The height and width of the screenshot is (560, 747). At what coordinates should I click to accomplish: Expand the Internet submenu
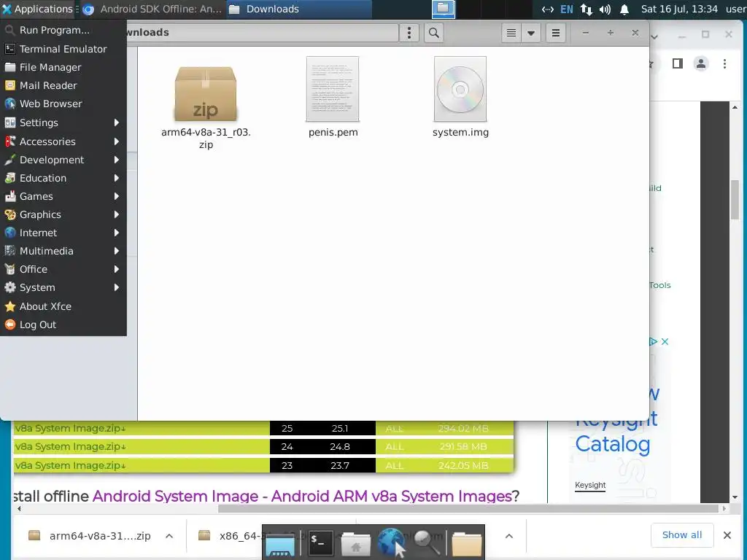(x=63, y=233)
